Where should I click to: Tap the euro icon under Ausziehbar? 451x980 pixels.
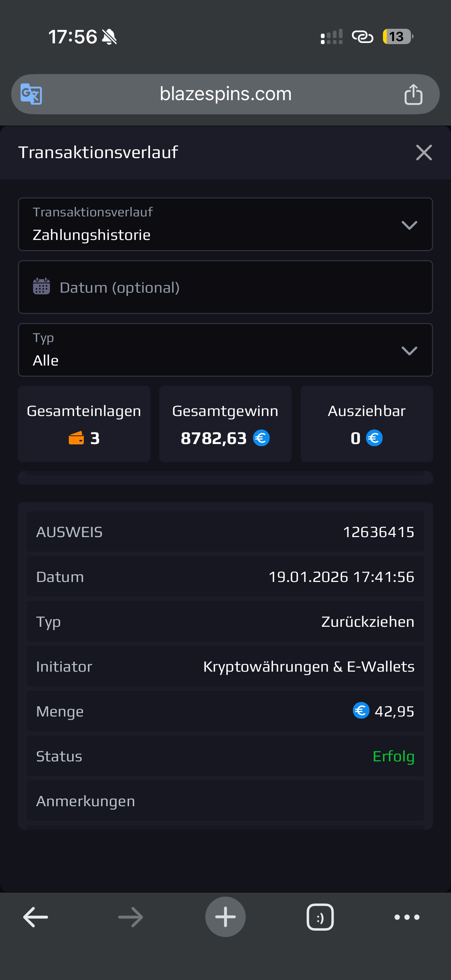point(374,438)
